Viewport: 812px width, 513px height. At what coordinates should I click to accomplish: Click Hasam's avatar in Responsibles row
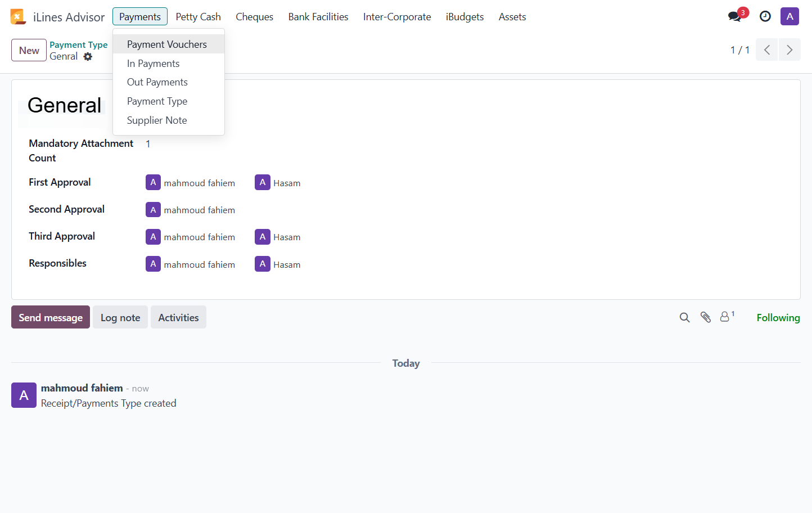point(262,264)
